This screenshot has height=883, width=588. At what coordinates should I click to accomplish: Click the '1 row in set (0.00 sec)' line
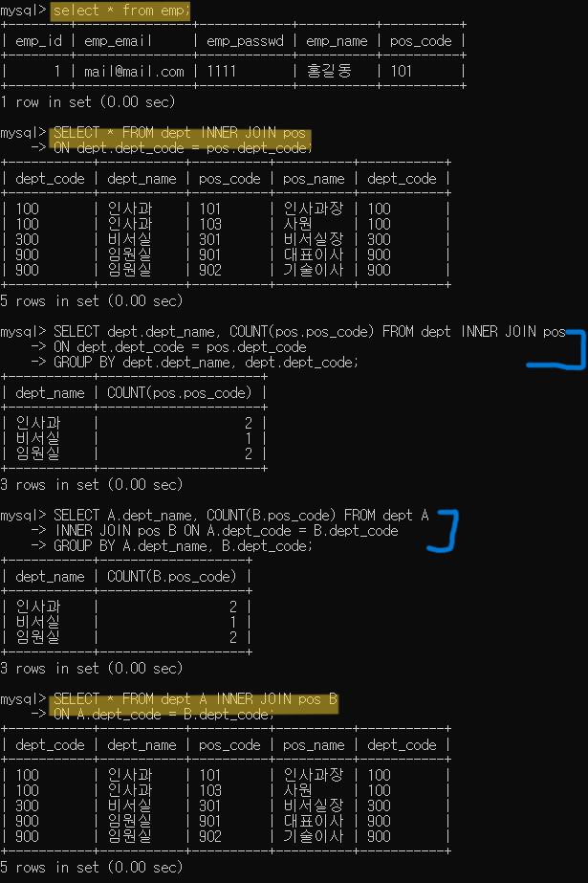(x=88, y=102)
